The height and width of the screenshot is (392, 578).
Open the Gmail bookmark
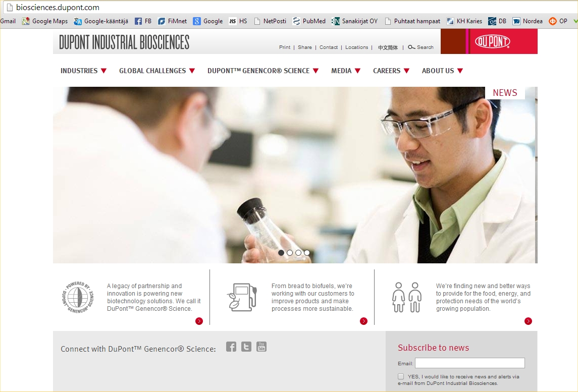click(x=8, y=21)
